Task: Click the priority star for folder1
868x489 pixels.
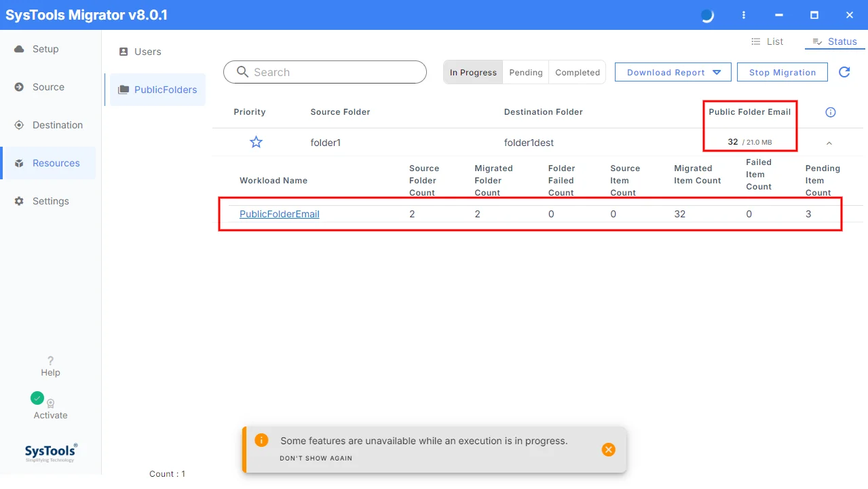Action: tap(256, 142)
